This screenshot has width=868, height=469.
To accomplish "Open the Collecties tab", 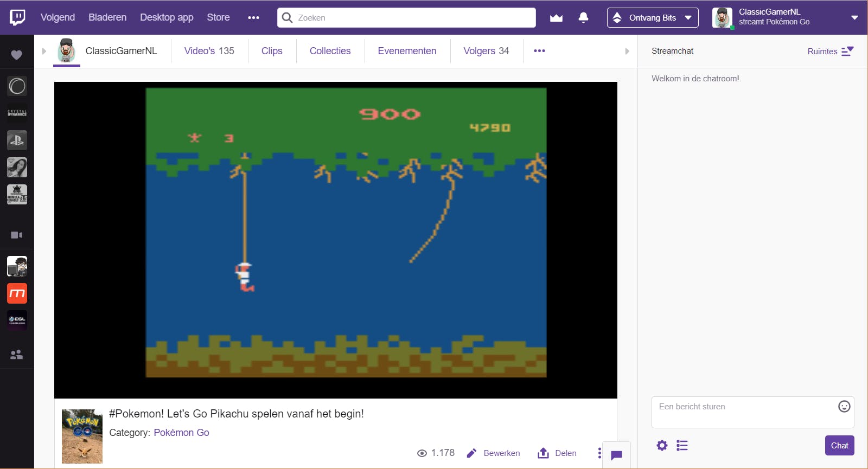I will [x=330, y=51].
